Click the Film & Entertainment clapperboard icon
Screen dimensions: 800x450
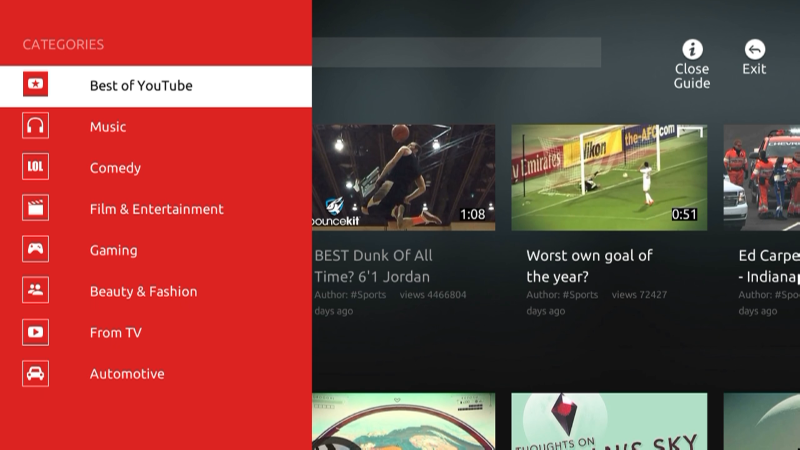pyautogui.click(x=35, y=208)
